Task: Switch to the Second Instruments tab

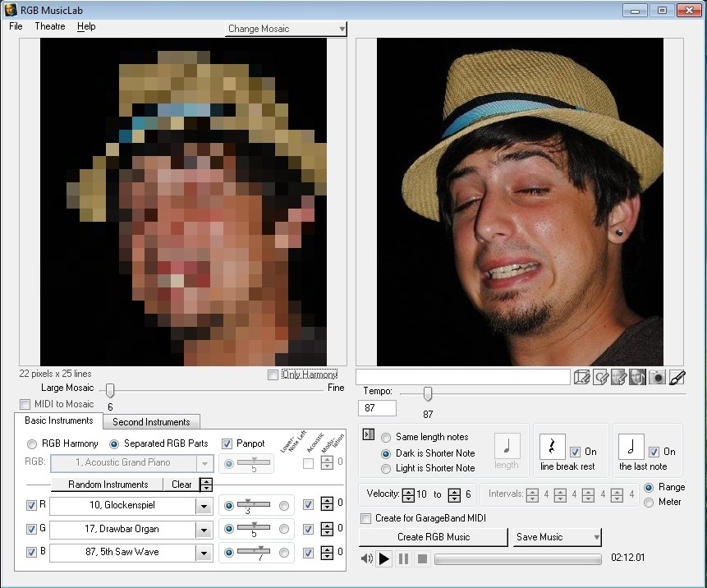Action: point(151,422)
